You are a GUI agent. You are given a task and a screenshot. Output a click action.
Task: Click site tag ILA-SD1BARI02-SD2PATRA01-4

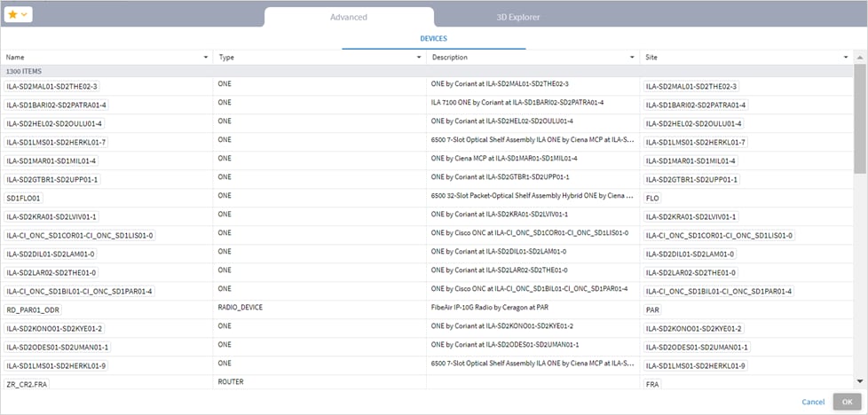[x=696, y=106]
